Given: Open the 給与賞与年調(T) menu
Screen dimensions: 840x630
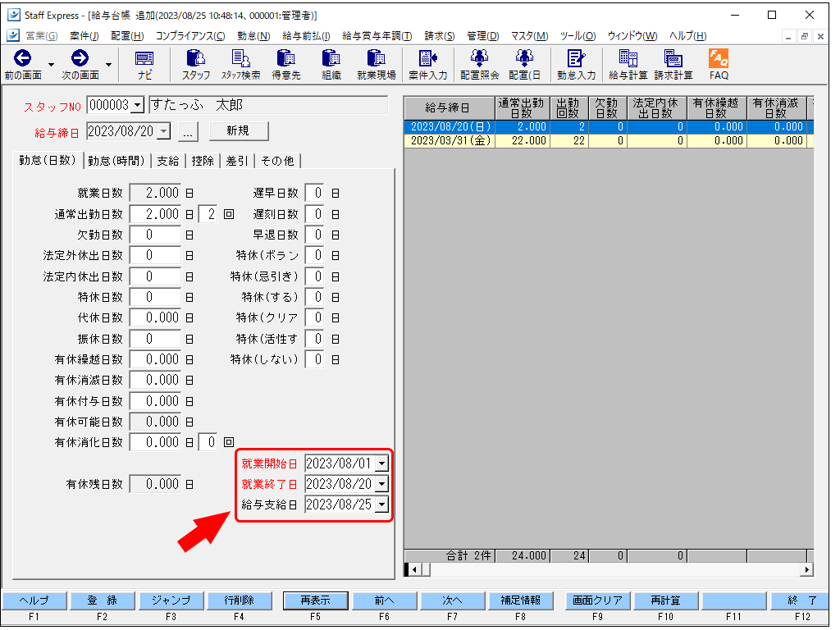Looking at the screenshot, I should (x=377, y=36).
